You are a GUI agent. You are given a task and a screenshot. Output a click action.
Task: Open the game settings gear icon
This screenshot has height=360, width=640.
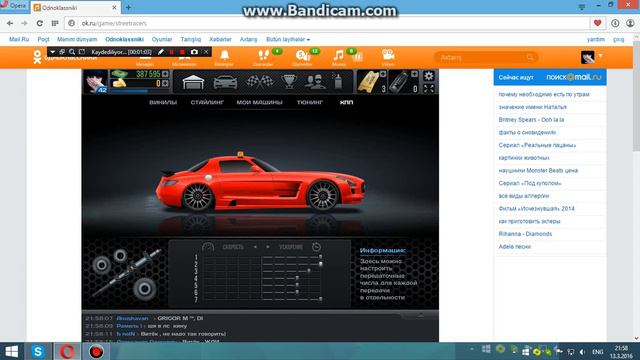(x=429, y=76)
